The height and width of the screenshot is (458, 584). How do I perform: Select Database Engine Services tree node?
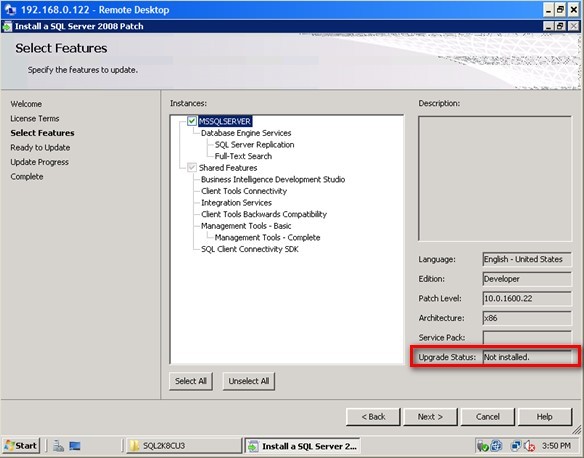(246, 133)
